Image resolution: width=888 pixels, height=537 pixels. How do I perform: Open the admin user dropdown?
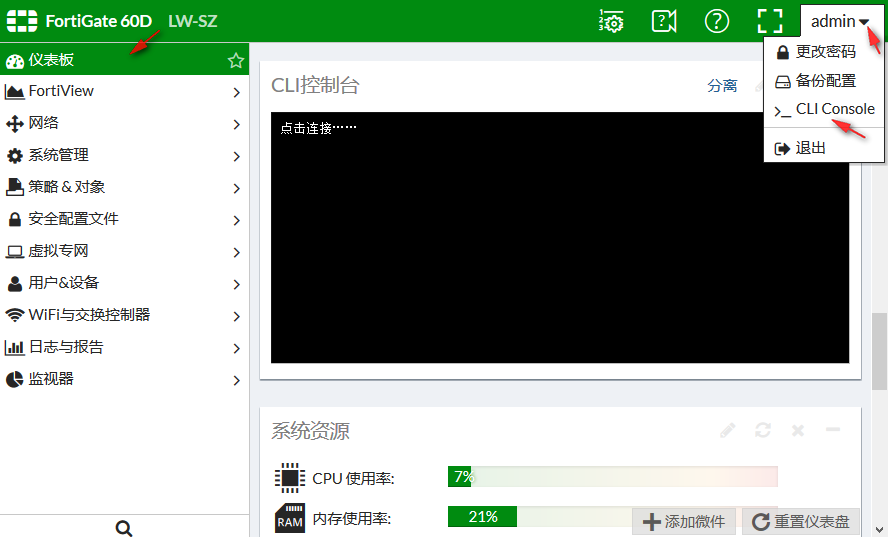click(841, 22)
